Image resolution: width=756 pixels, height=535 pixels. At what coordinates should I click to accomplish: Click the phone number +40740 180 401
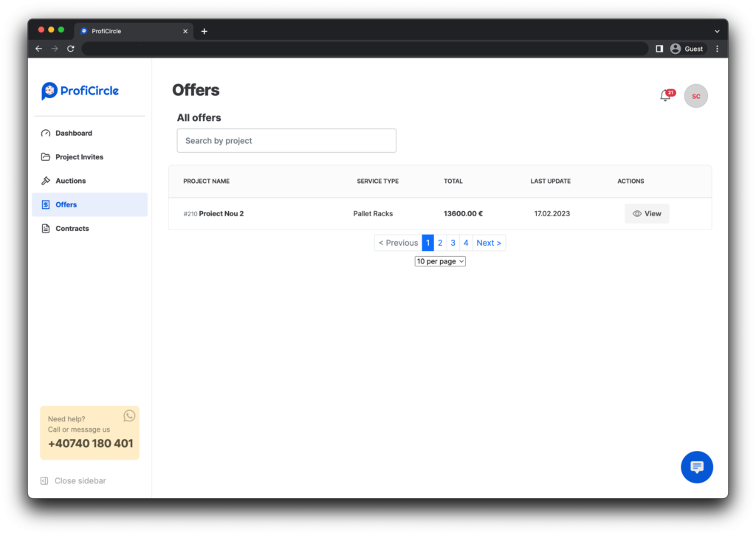[x=91, y=443]
